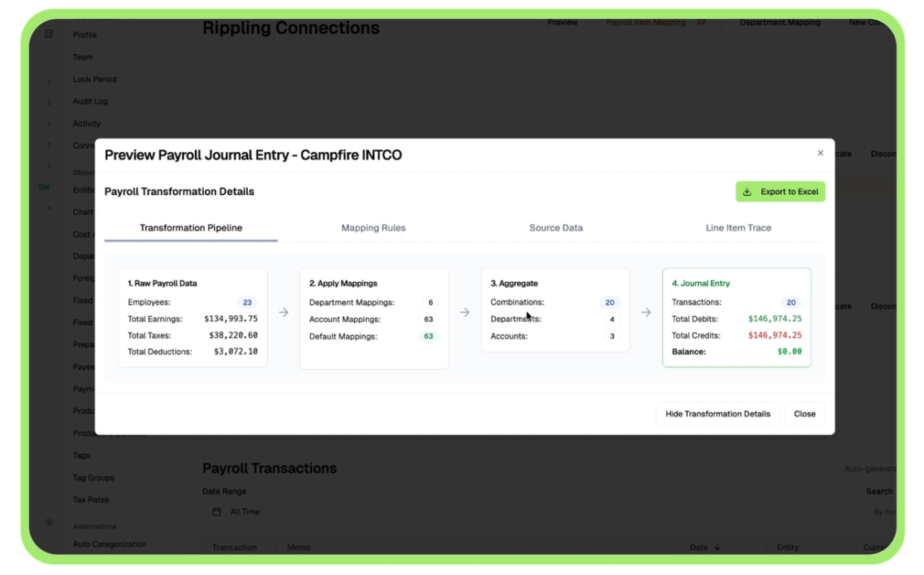Click Total Debits value $146,974.25
The height and width of the screenshot is (575, 924).
775,319
